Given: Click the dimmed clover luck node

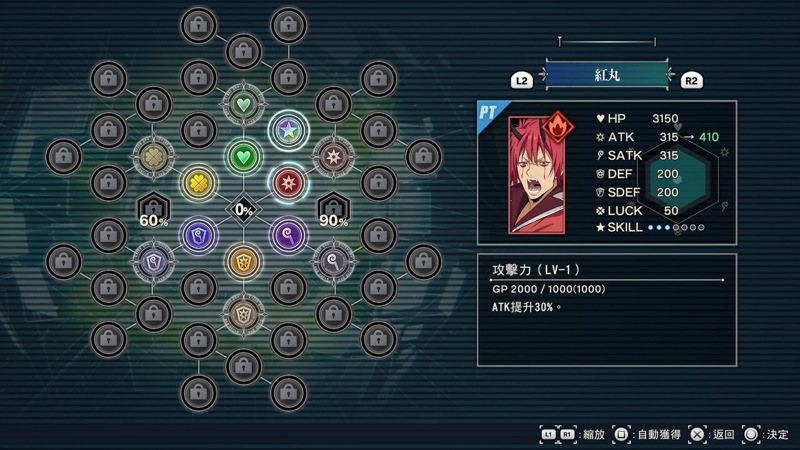Looking at the screenshot, I should click(x=154, y=157).
